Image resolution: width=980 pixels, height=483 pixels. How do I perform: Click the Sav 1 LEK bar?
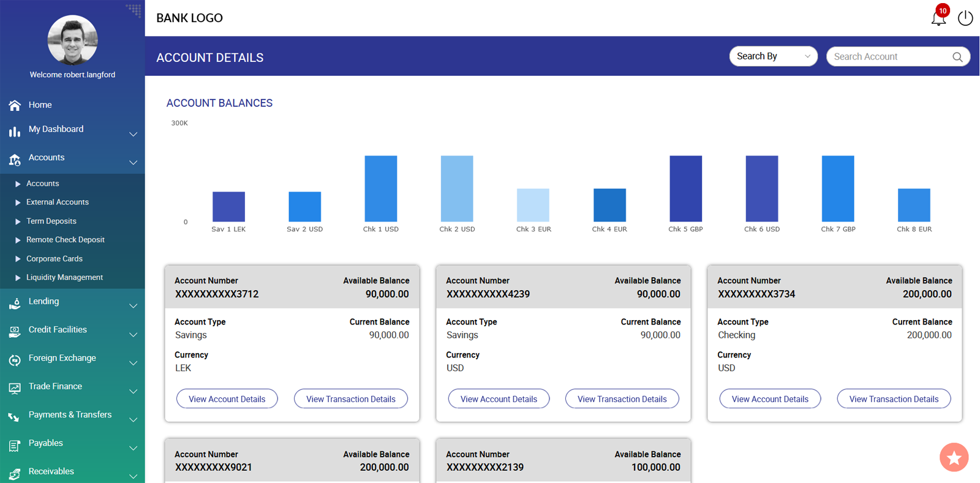(228, 206)
